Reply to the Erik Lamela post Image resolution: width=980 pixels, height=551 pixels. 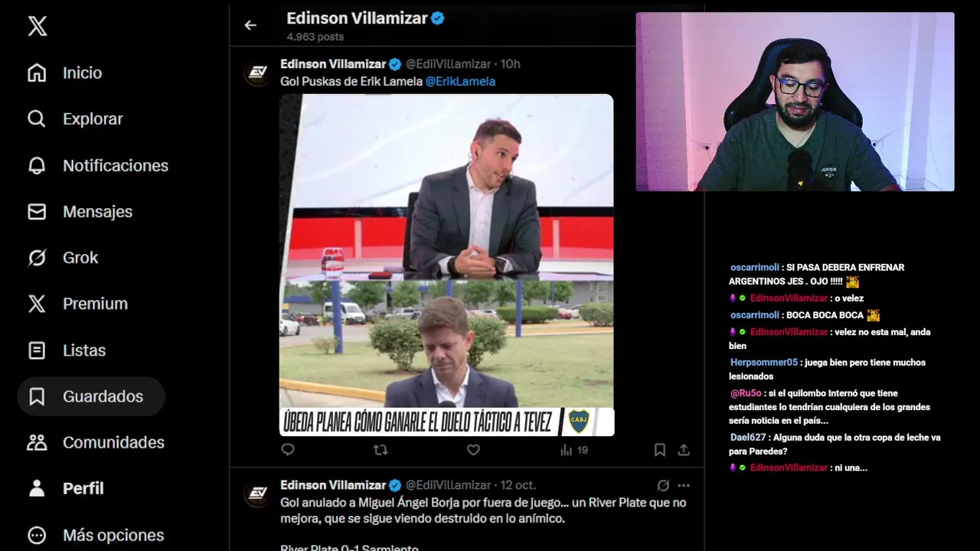point(288,450)
